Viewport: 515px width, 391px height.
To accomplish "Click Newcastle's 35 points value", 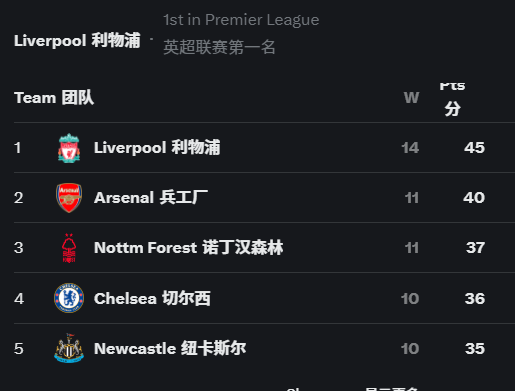I will tap(475, 349).
